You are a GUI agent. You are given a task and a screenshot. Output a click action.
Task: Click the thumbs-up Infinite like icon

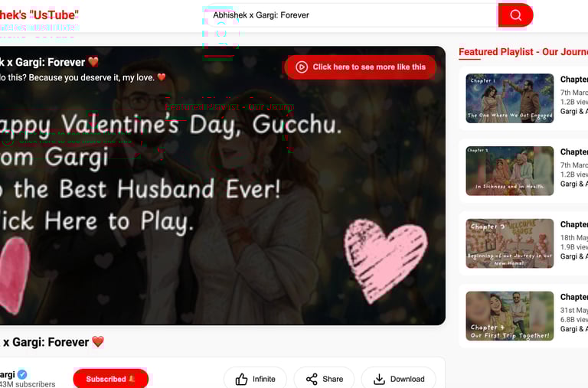[x=241, y=379]
